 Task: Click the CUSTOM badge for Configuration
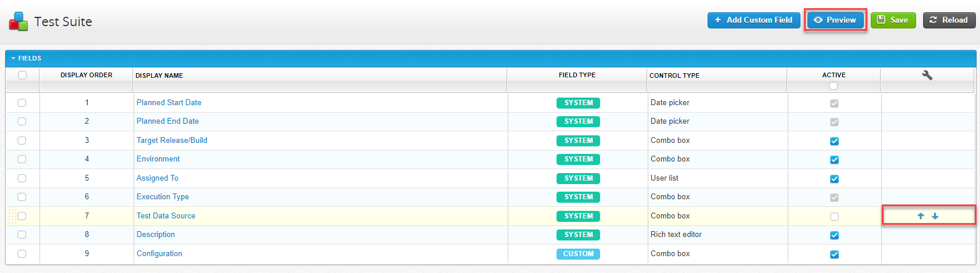click(578, 254)
